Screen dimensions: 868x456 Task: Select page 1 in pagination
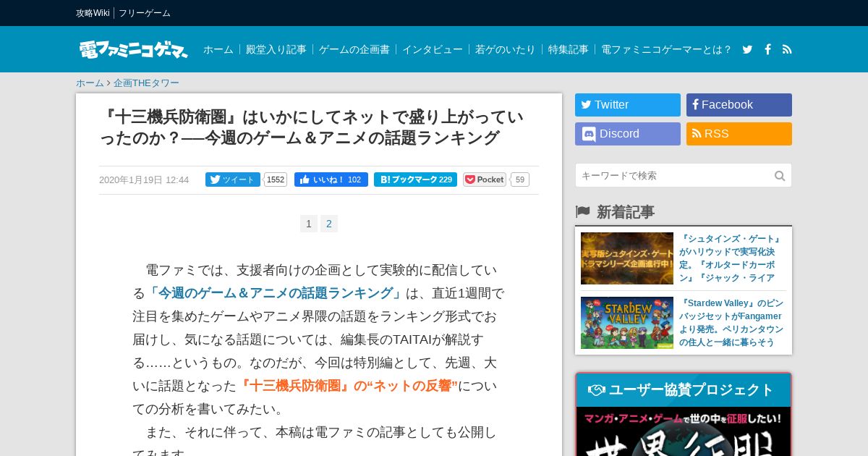pyautogui.click(x=309, y=224)
